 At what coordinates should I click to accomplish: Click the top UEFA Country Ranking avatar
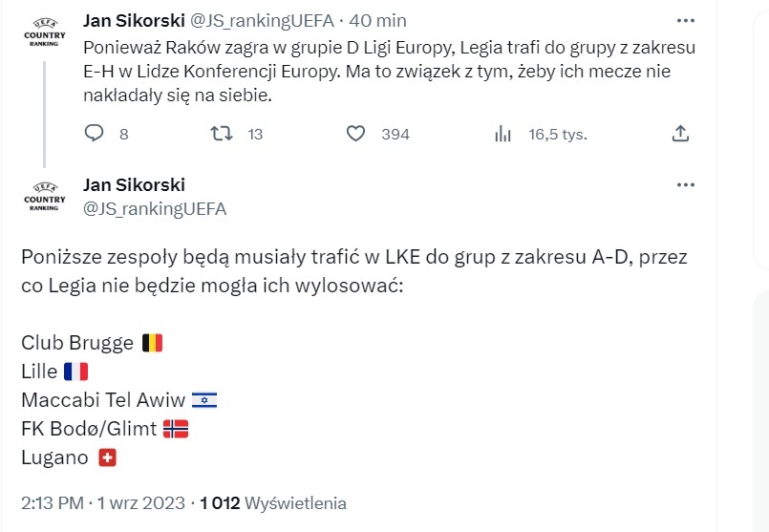[44, 31]
